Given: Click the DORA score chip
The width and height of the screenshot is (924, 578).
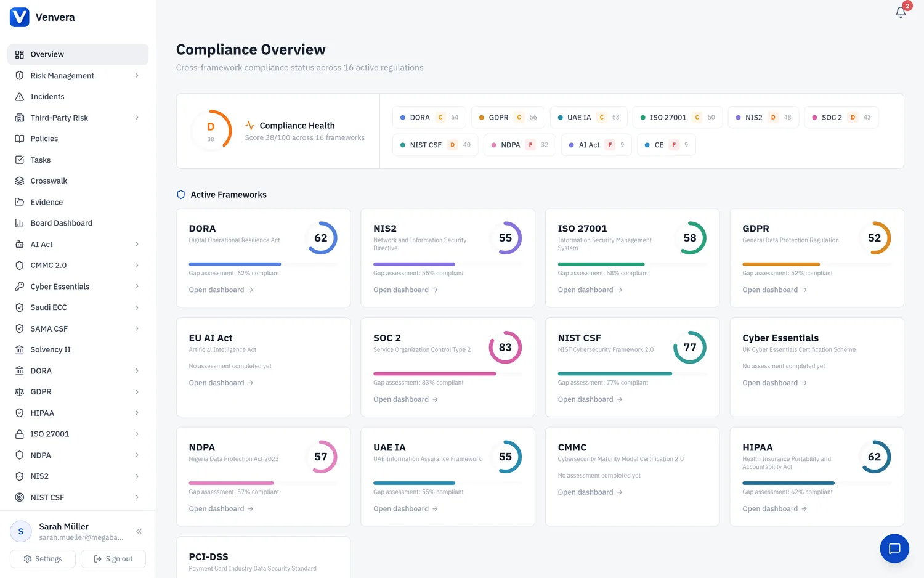Looking at the screenshot, I should click(x=429, y=118).
